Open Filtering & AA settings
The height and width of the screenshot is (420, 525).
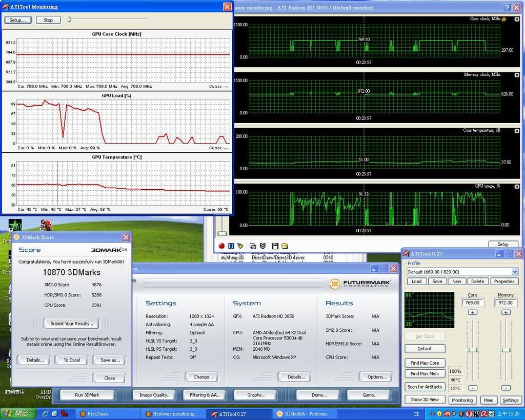point(205,395)
